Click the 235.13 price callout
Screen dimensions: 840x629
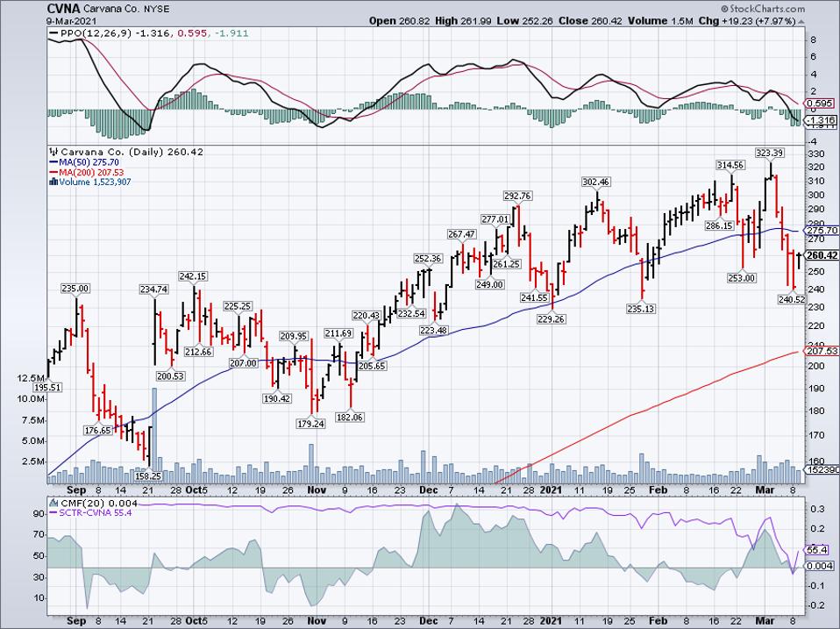click(641, 309)
